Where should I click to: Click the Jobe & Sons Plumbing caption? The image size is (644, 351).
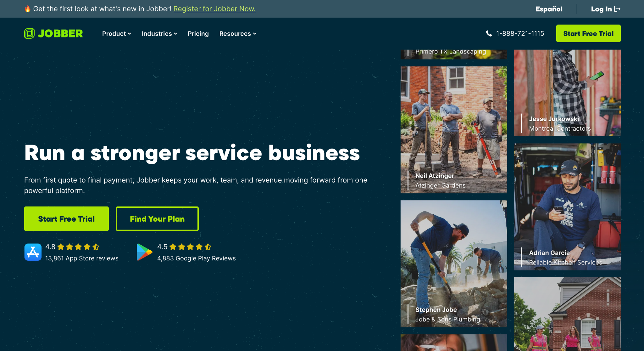(448, 319)
